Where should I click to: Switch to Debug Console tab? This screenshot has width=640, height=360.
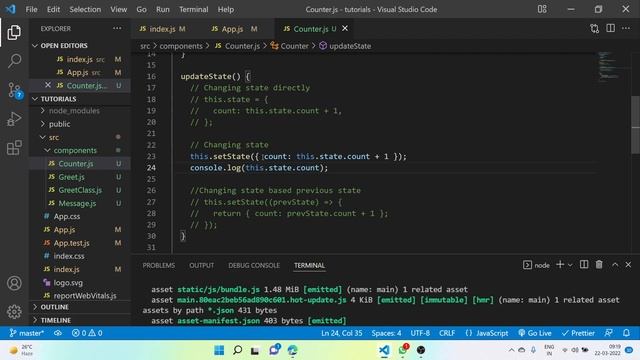click(254, 265)
